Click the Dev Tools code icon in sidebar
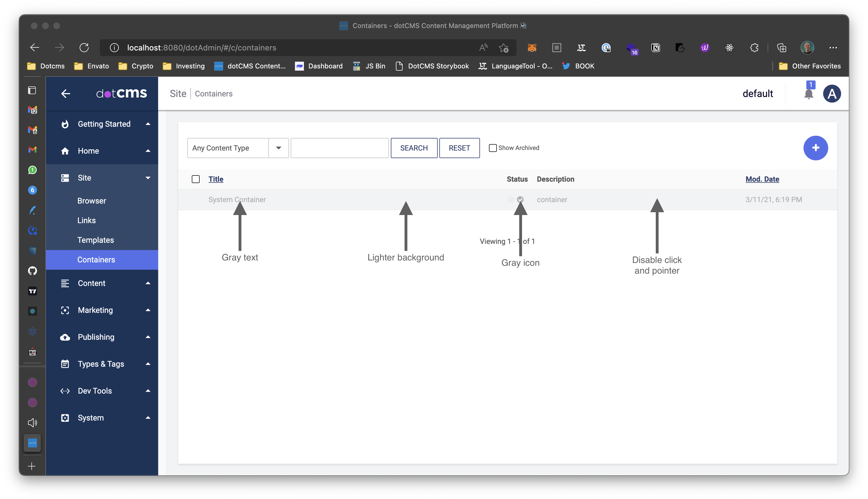This screenshot has height=499, width=868. click(65, 391)
